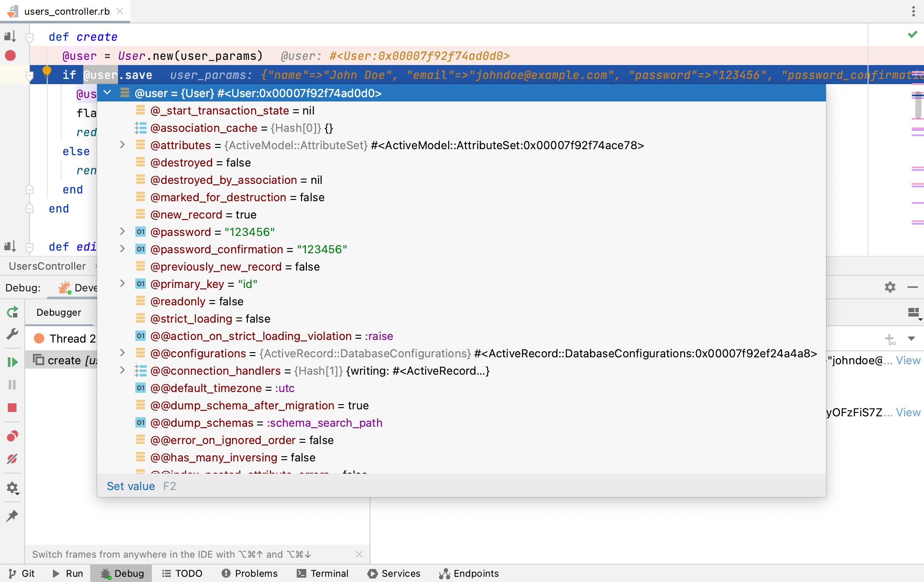Toggle the red breakpoint on the @user line
This screenshot has height=582, width=924.
point(10,56)
